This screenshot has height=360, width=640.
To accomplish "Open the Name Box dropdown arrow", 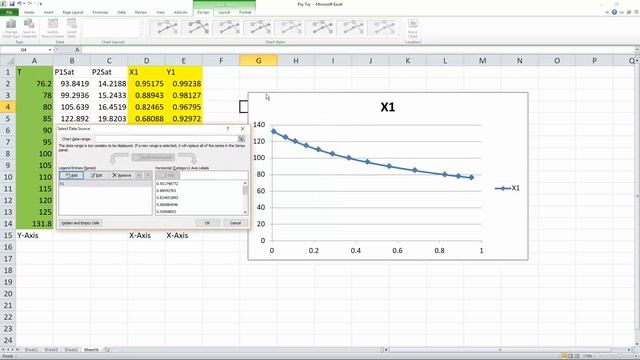I will click(x=50, y=50).
